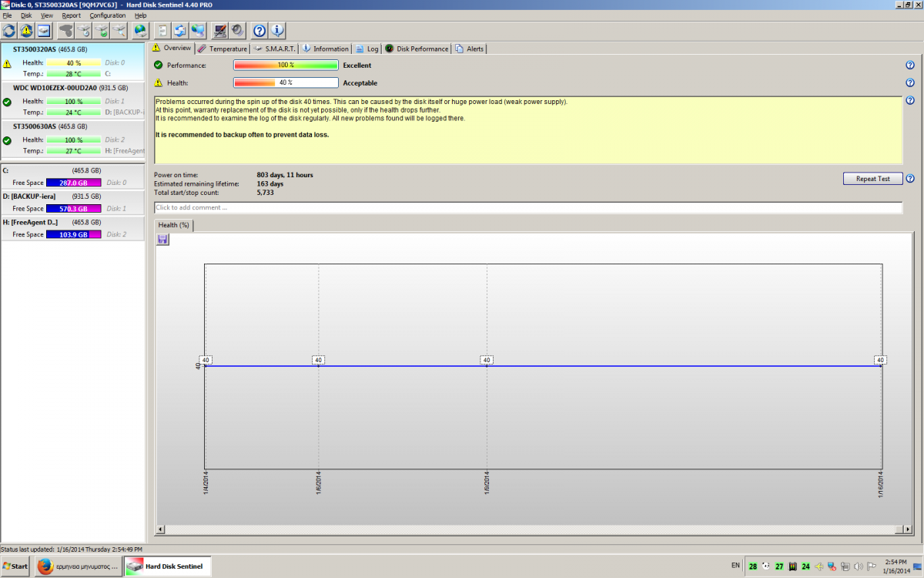Screen dimensions: 924x578
Task: Select the H: [FreeAgent D..] volume entry
Action: tap(72, 229)
